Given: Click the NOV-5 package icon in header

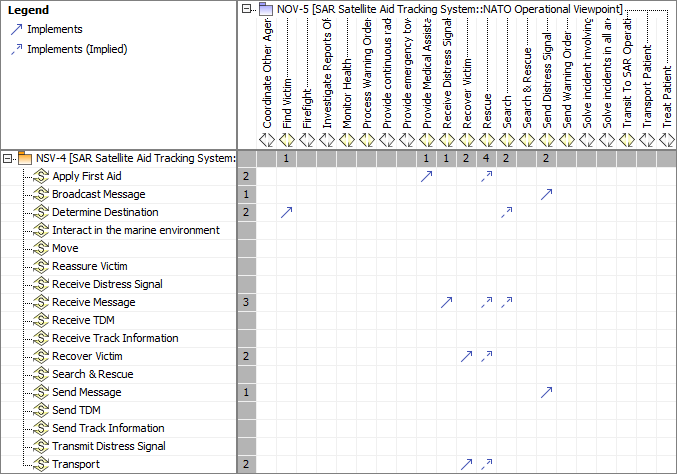Looking at the screenshot, I should point(266,9).
